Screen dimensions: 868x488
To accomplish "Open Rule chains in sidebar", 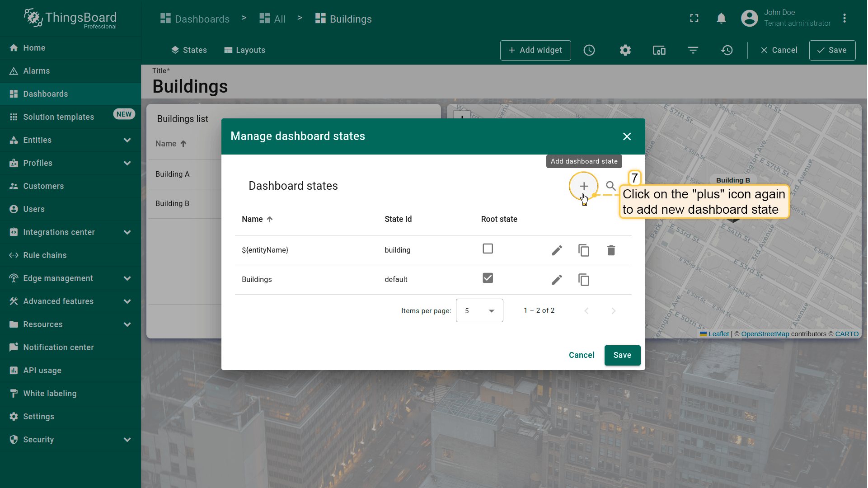I will (x=45, y=255).
